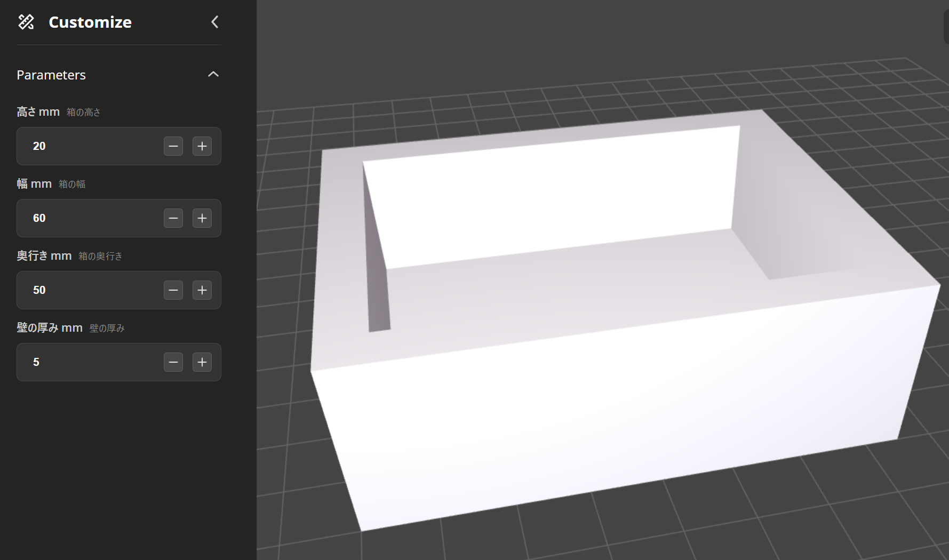Decrease the 奥行き mm value
This screenshot has height=560, width=949.
click(173, 290)
